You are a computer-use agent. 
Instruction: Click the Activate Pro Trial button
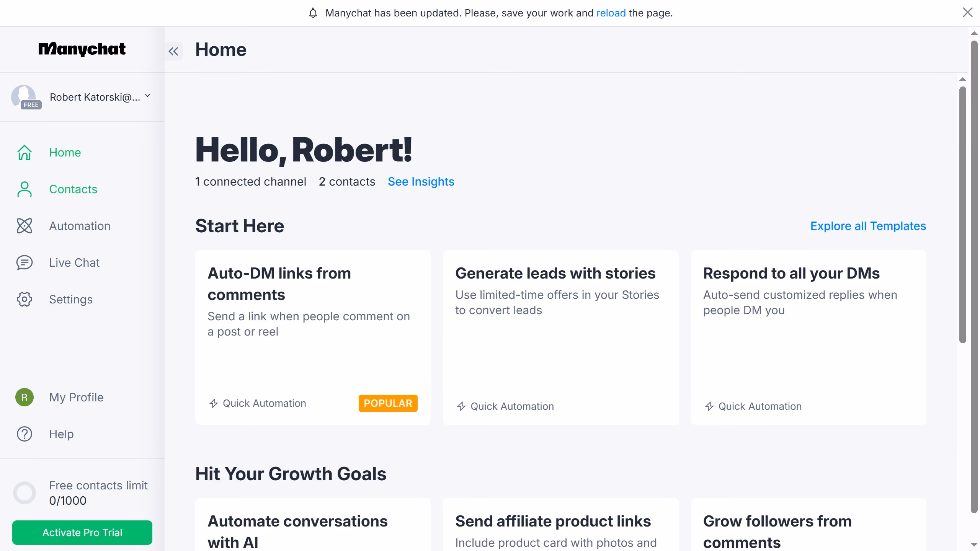(82, 532)
